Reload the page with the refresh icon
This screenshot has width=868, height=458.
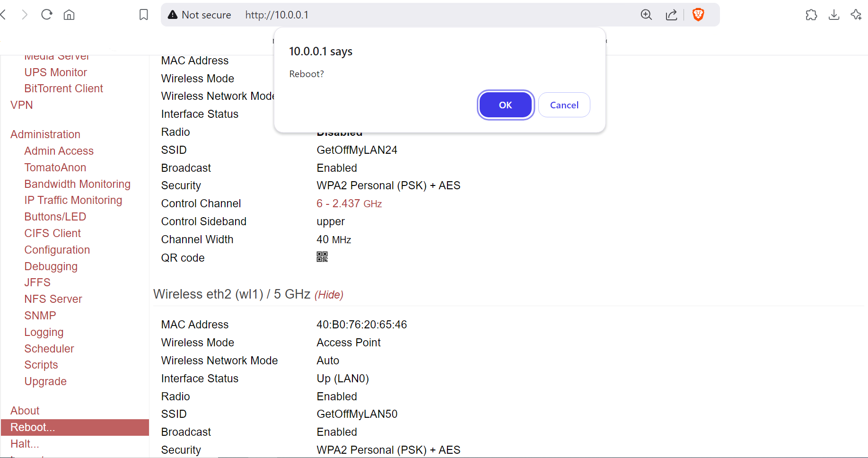click(x=46, y=15)
